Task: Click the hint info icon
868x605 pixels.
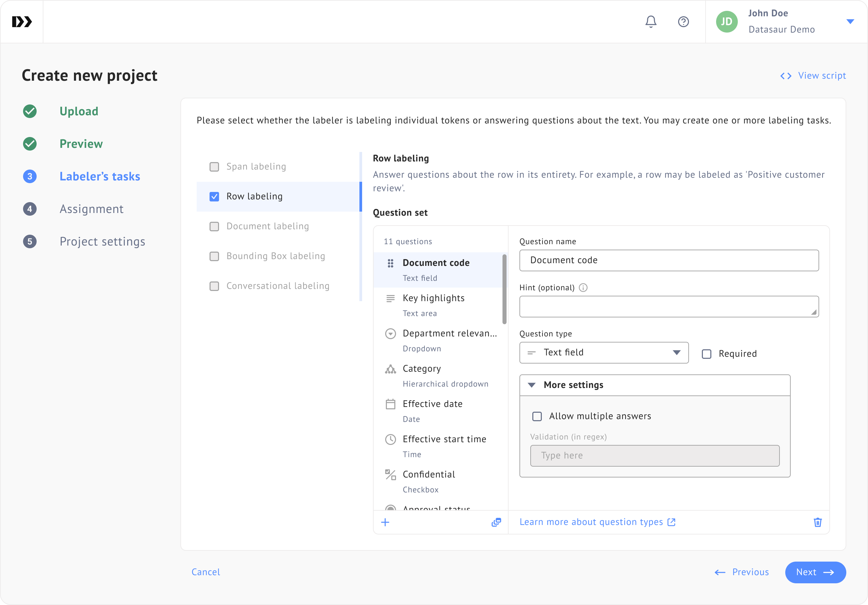Action: 583,288
